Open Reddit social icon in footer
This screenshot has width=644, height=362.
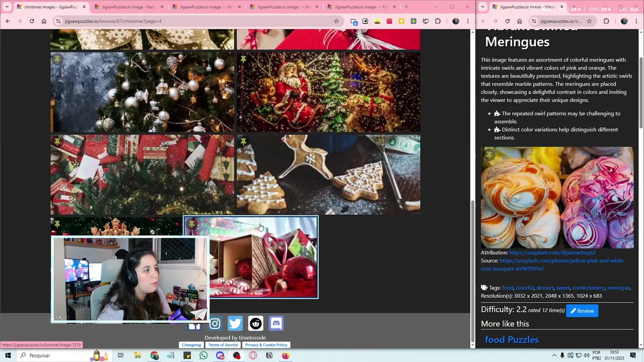tap(256, 323)
